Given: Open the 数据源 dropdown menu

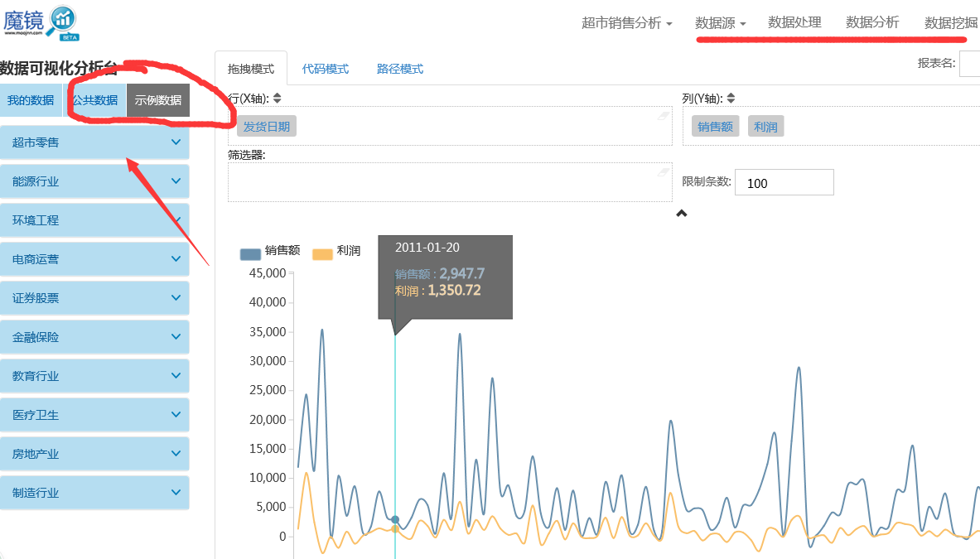Looking at the screenshot, I should coord(720,23).
